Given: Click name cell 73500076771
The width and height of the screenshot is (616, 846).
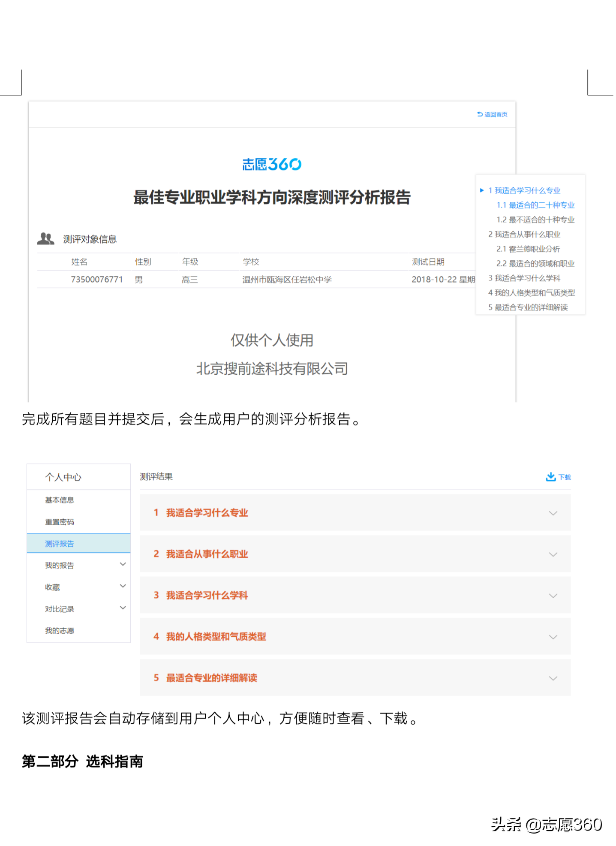Looking at the screenshot, I should (97, 280).
